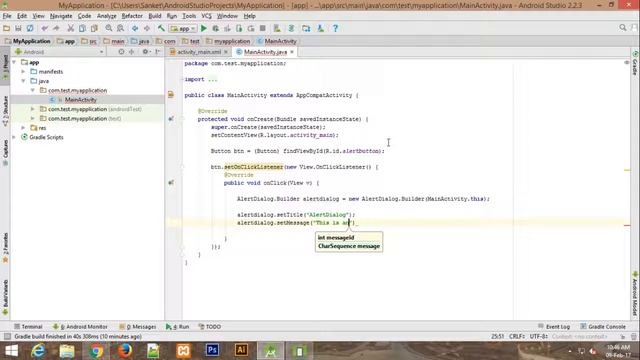
Task: Open Photoshop from the taskbar
Action: click(x=212, y=351)
